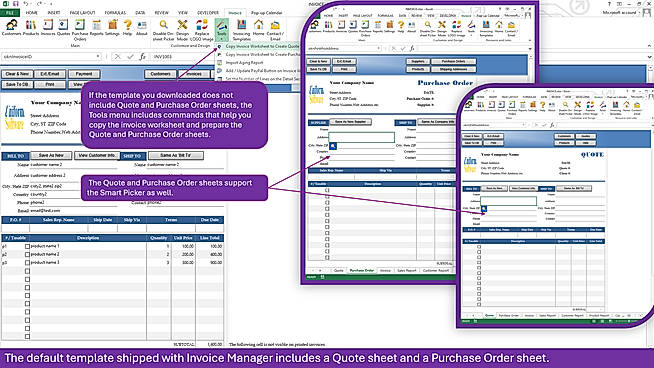This screenshot has height=368, width=654.
Task: Select Import Aging Report menu item
Action: tap(244, 63)
